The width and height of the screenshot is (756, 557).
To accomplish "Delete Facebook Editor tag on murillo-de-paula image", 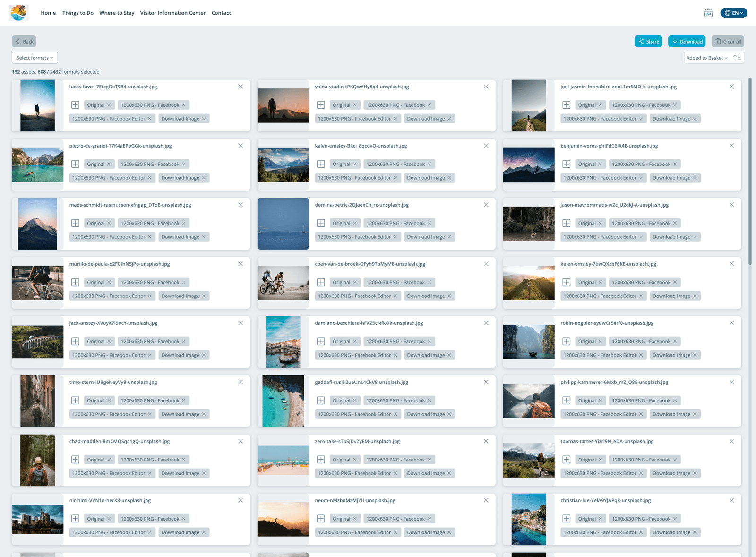I will point(150,296).
